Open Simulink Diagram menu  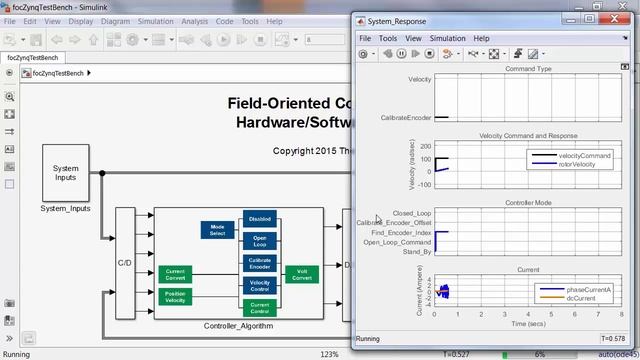pyautogui.click(x=115, y=21)
